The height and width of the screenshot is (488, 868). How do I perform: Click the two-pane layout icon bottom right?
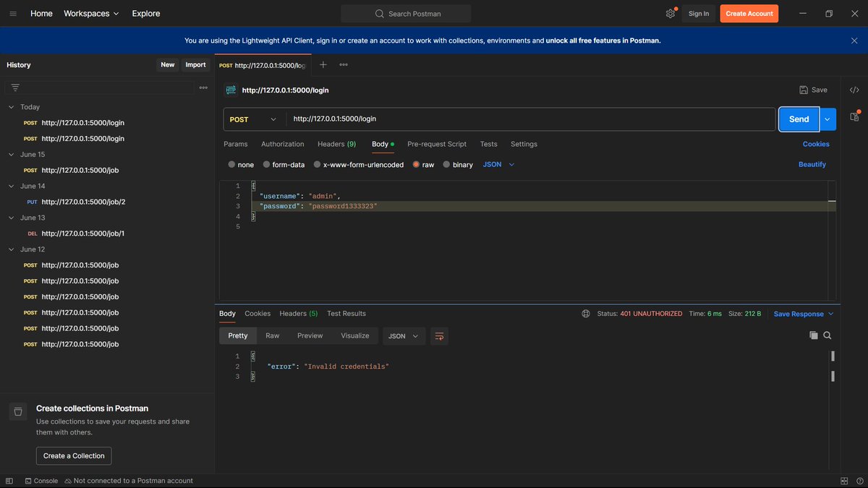[x=844, y=481]
